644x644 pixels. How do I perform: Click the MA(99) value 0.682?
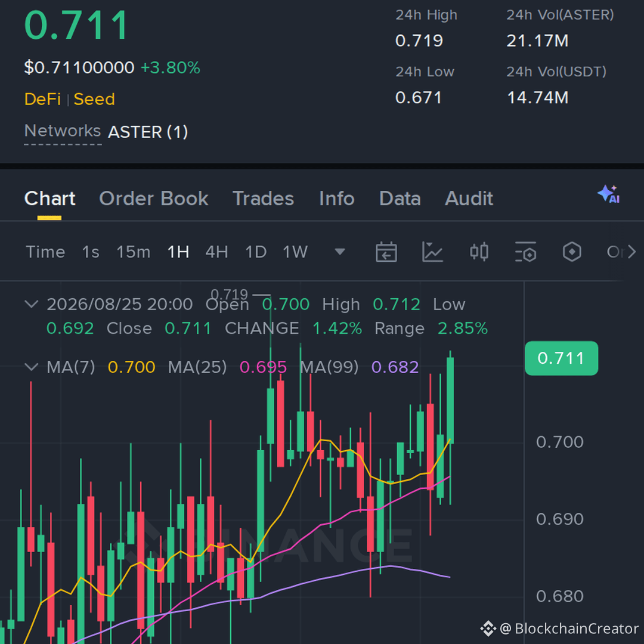coord(395,367)
